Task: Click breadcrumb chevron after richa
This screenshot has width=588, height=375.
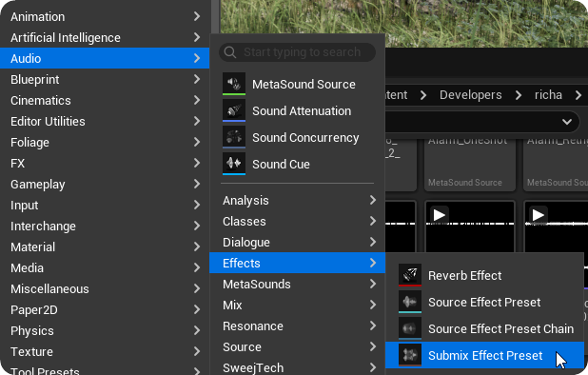Action: [578, 95]
